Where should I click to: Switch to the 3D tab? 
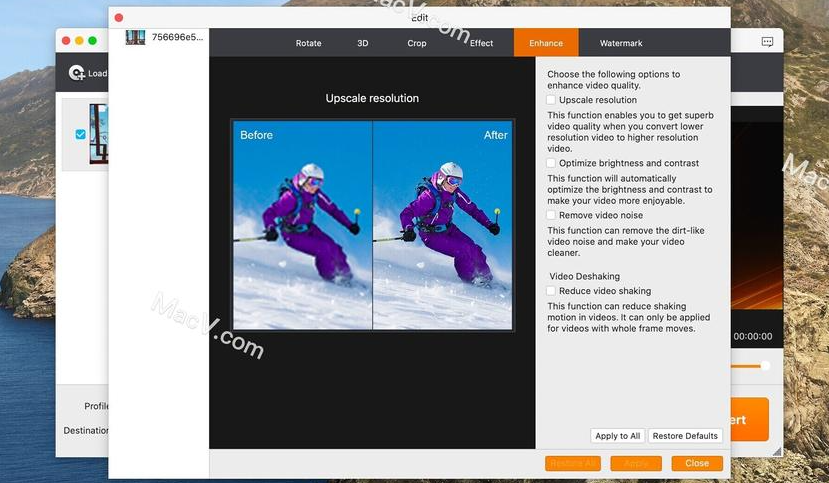pyautogui.click(x=363, y=43)
